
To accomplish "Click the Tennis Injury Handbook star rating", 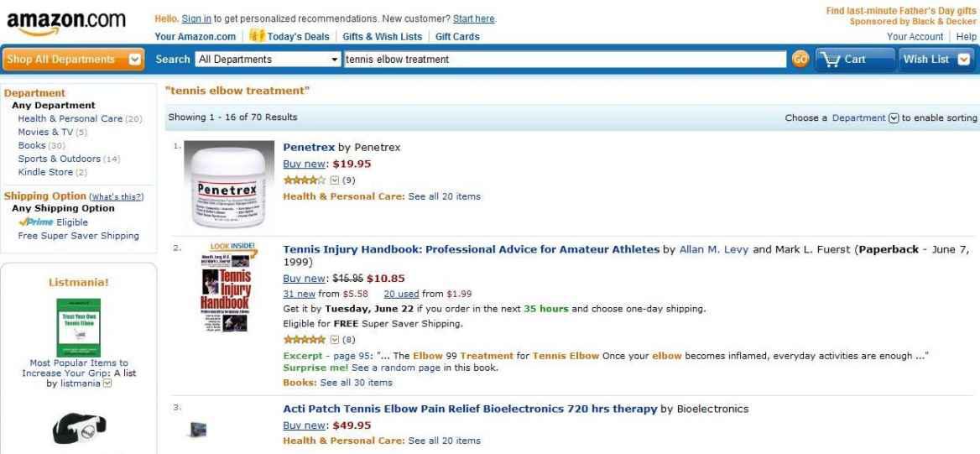I will pos(298,340).
